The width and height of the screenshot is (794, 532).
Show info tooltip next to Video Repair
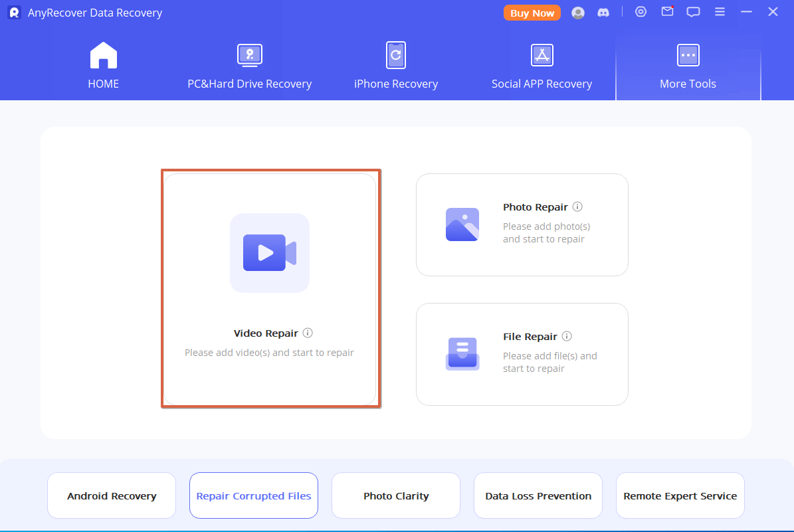coord(308,333)
